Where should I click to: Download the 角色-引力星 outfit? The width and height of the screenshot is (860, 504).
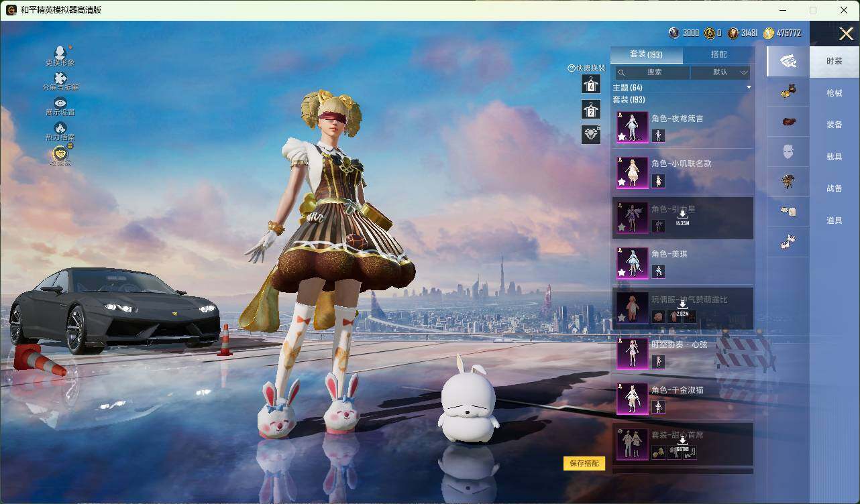tap(682, 213)
